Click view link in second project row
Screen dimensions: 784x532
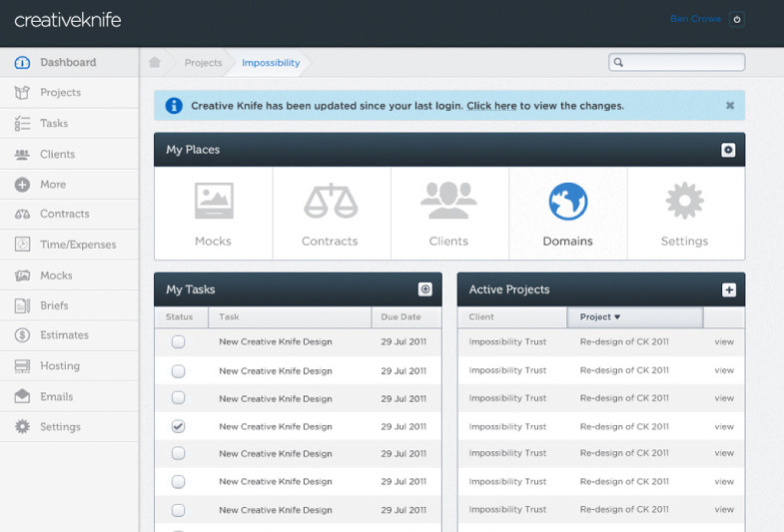tap(724, 370)
